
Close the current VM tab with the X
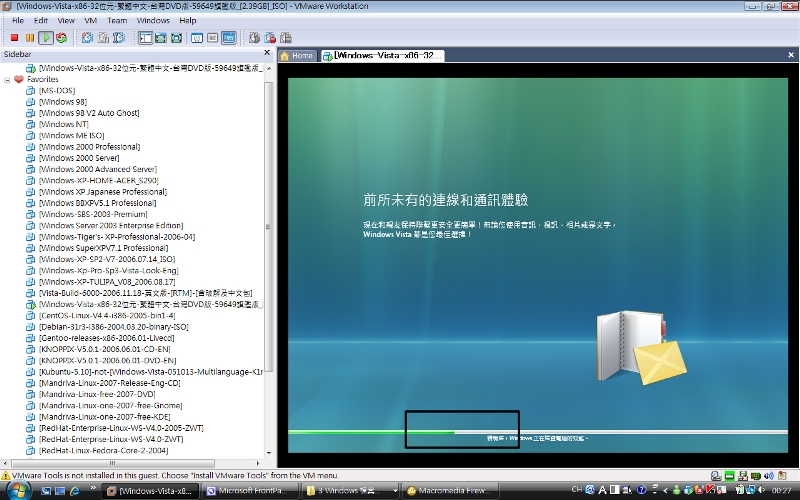[x=791, y=55]
